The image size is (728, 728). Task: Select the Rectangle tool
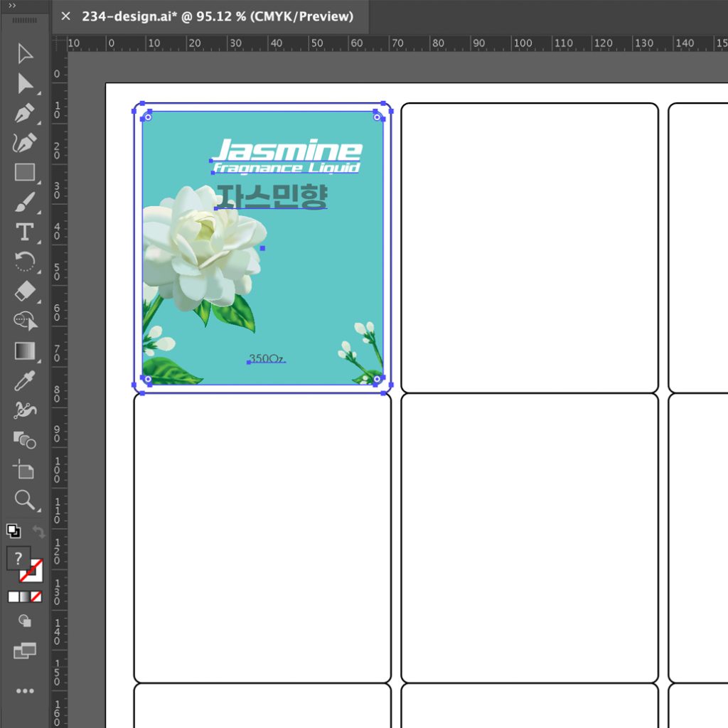(25, 172)
